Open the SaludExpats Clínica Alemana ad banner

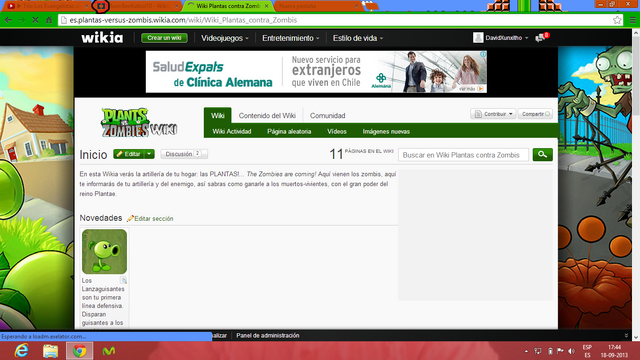click(x=316, y=71)
